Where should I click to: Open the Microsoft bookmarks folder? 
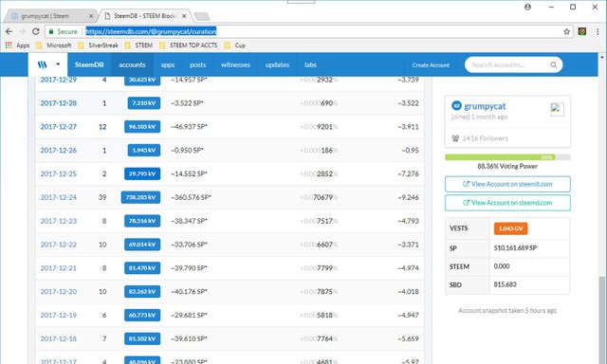54,45
